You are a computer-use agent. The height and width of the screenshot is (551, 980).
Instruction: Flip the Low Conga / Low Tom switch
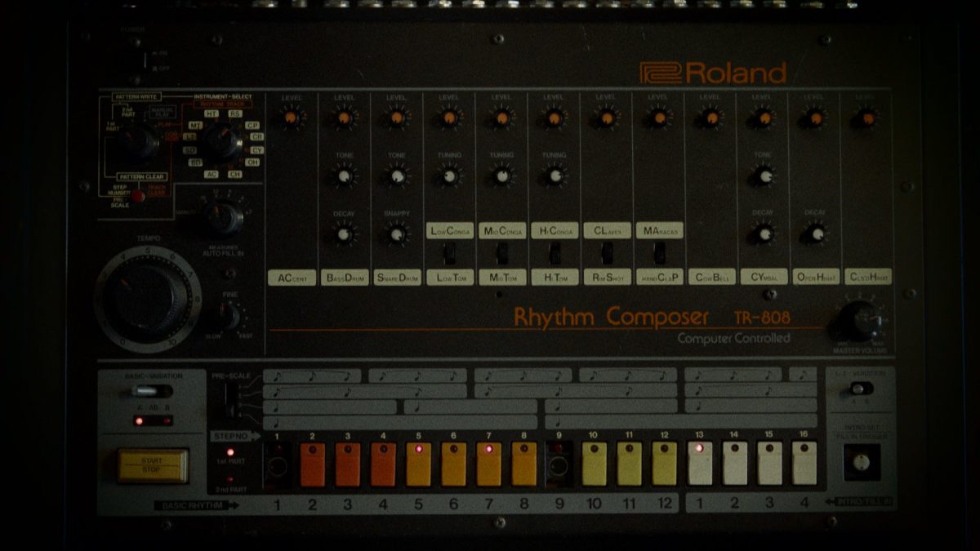coord(449,254)
